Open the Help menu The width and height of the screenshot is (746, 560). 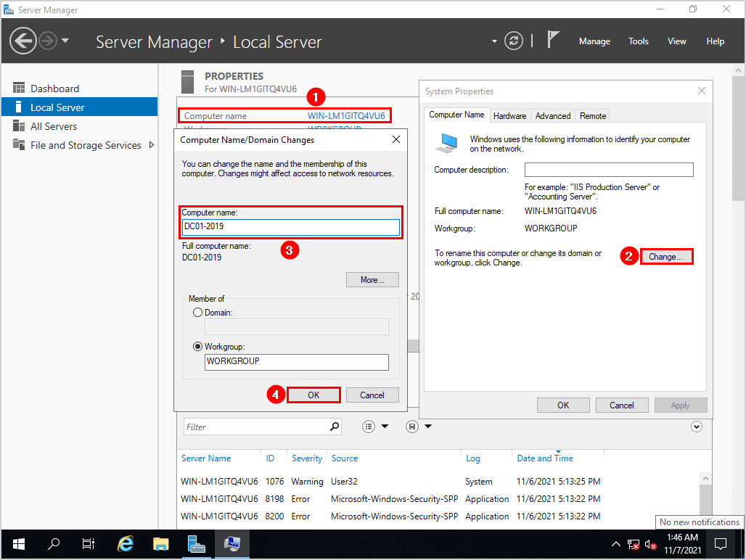tap(715, 41)
